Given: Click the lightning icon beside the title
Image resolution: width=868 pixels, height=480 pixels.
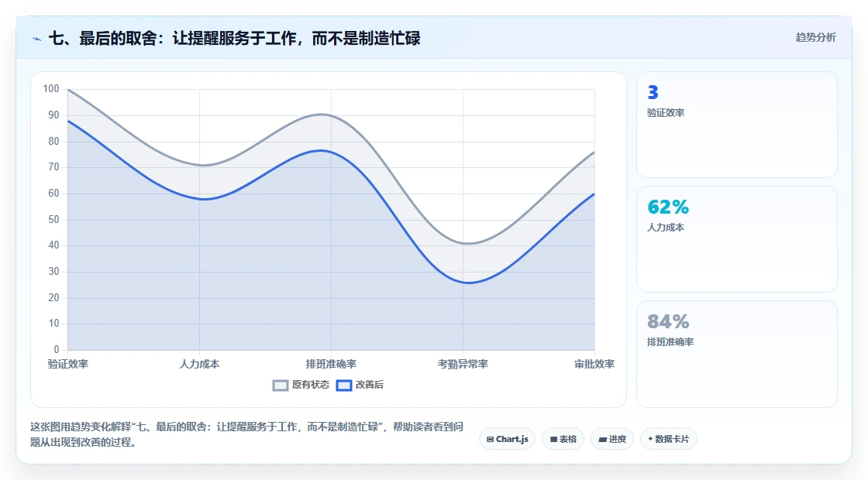Looking at the screenshot, I should coord(37,39).
